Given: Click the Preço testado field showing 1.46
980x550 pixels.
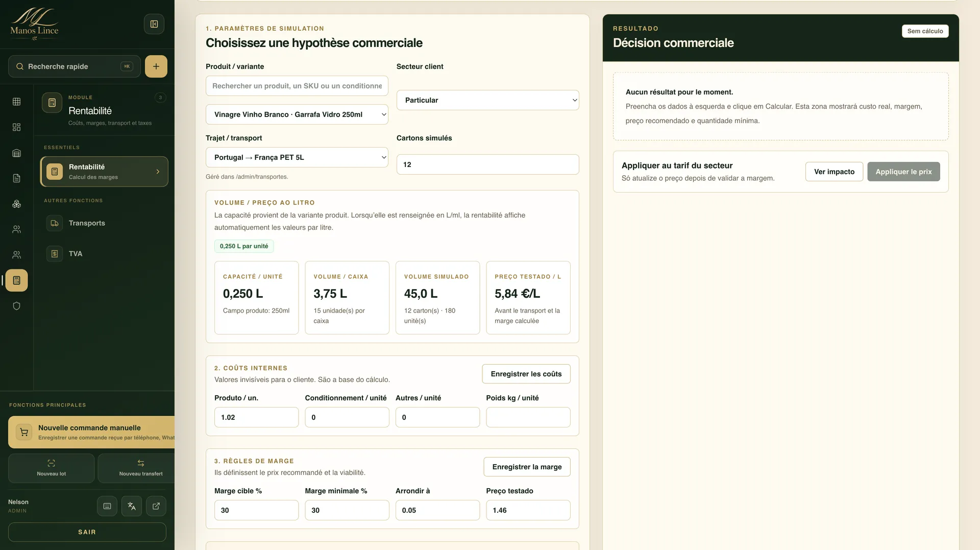Looking at the screenshot, I should click(528, 510).
